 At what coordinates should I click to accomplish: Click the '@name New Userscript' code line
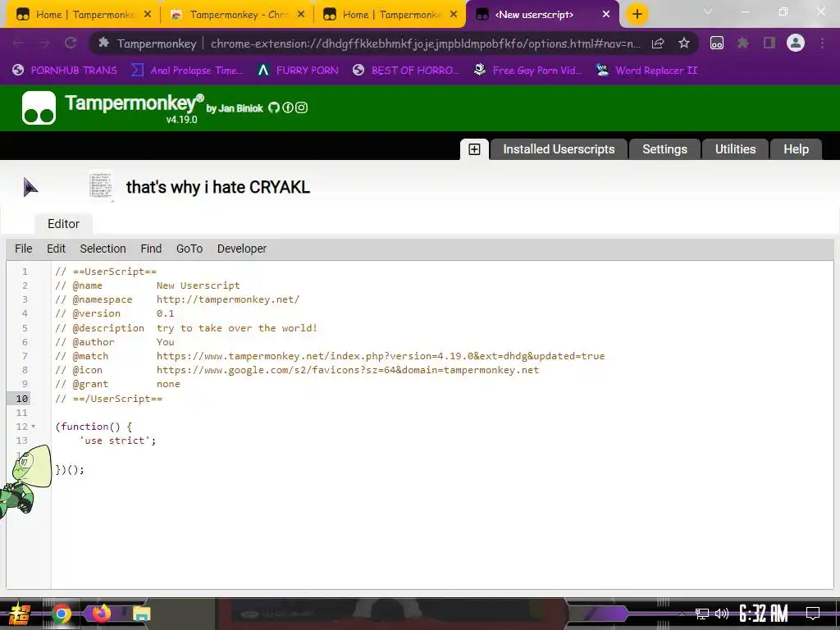pos(148,285)
